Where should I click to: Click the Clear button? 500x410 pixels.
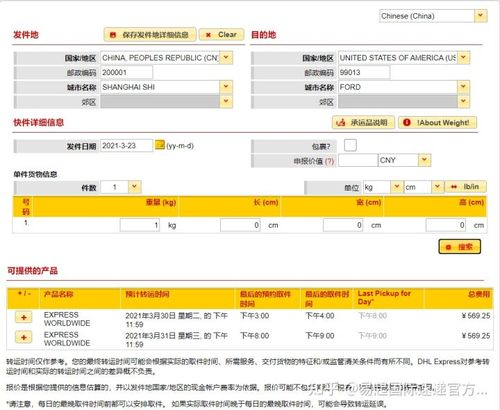coord(222,35)
